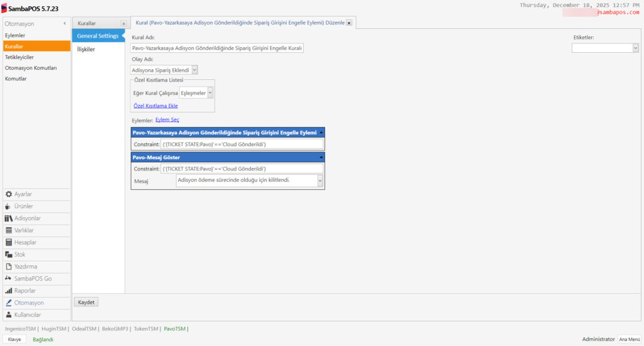Click the Kural Adı text field

(217, 48)
